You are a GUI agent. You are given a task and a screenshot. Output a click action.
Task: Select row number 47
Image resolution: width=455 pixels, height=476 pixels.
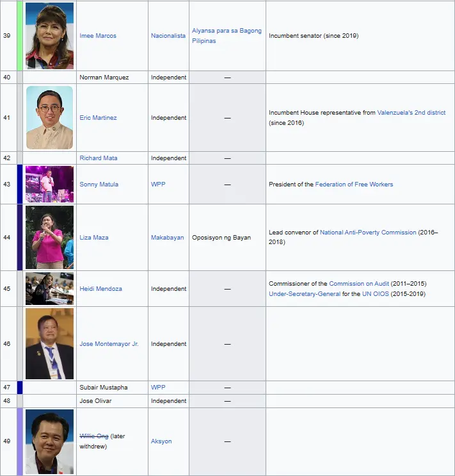pyautogui.click(x=6, y=388)
